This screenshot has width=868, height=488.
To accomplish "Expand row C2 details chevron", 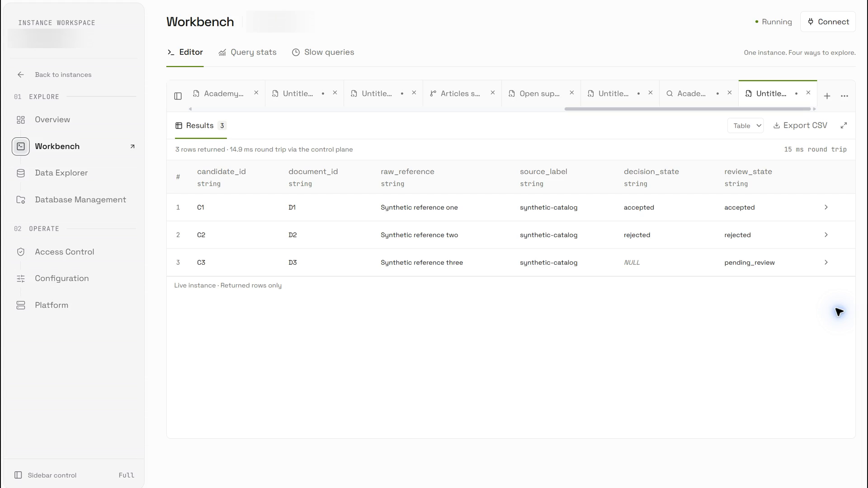I will click(826, 235).
